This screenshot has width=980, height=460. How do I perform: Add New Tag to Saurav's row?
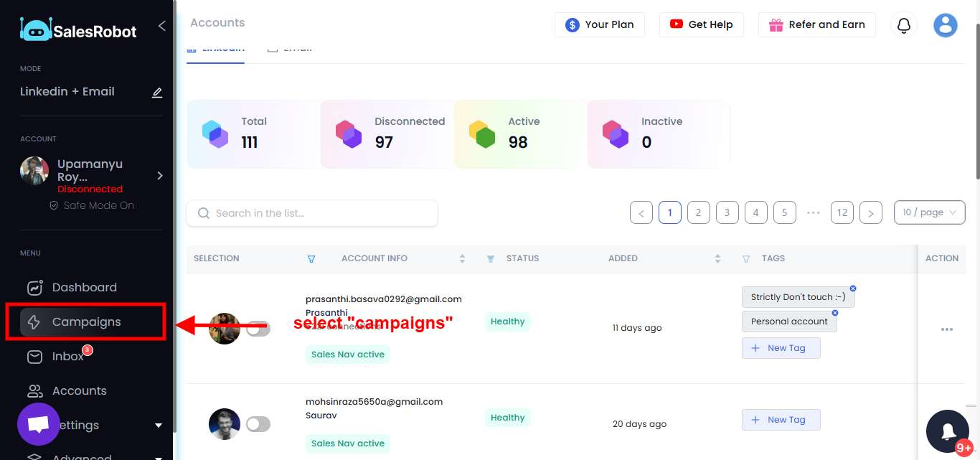click(781, 420)
